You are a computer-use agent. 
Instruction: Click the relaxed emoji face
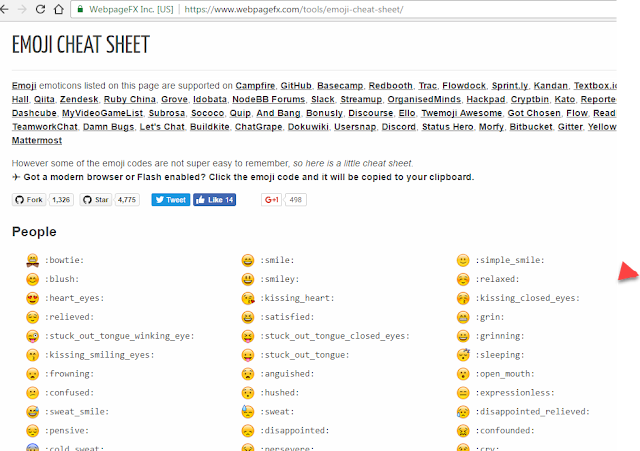point(463,279)
